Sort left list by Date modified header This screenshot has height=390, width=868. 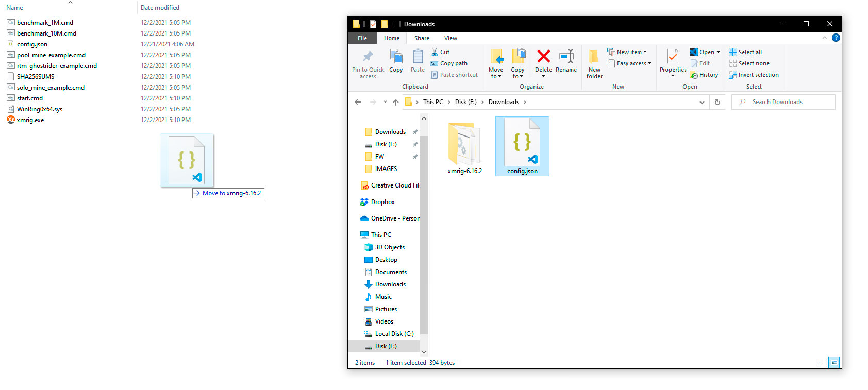coord(160,8)
